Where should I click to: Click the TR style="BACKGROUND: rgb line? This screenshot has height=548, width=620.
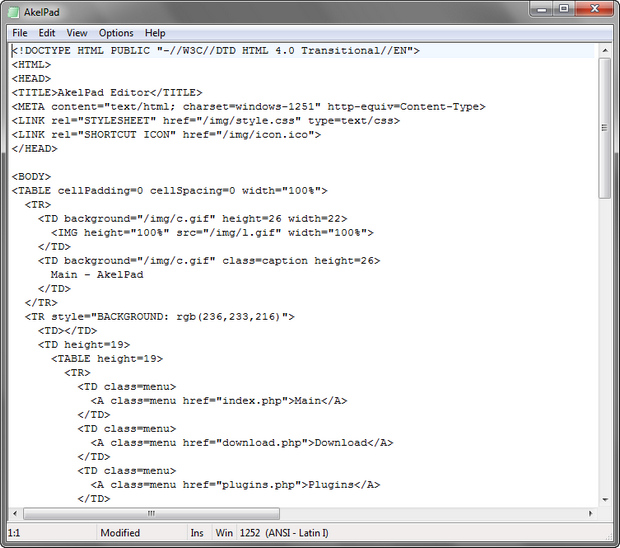tap(160, 317)
